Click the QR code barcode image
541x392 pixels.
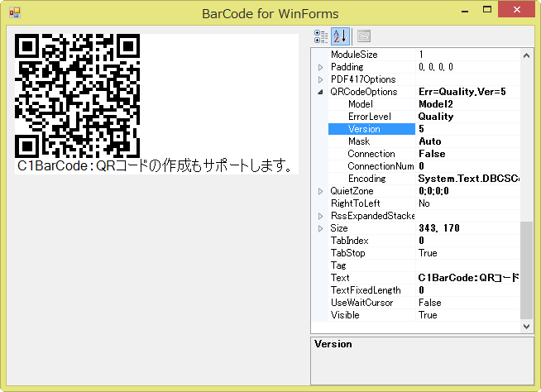pos(77,96)
